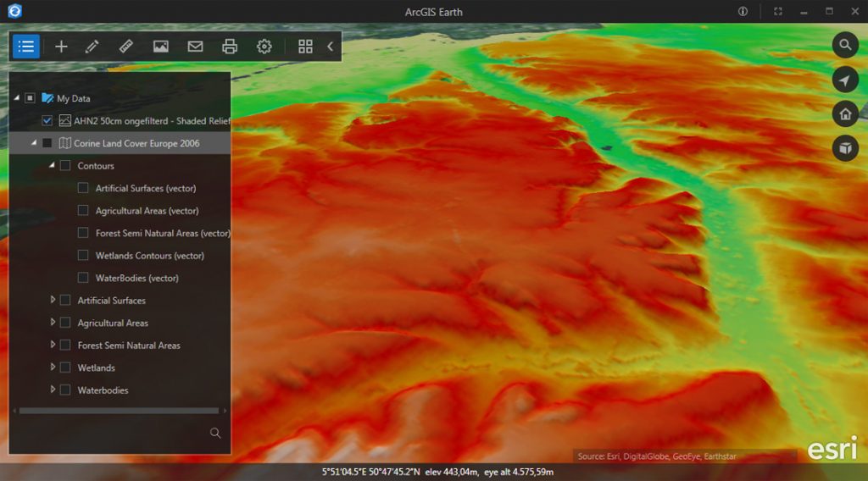Click the Print icon
This screenshot has width=868, height=481.
(x=229, y=47)
